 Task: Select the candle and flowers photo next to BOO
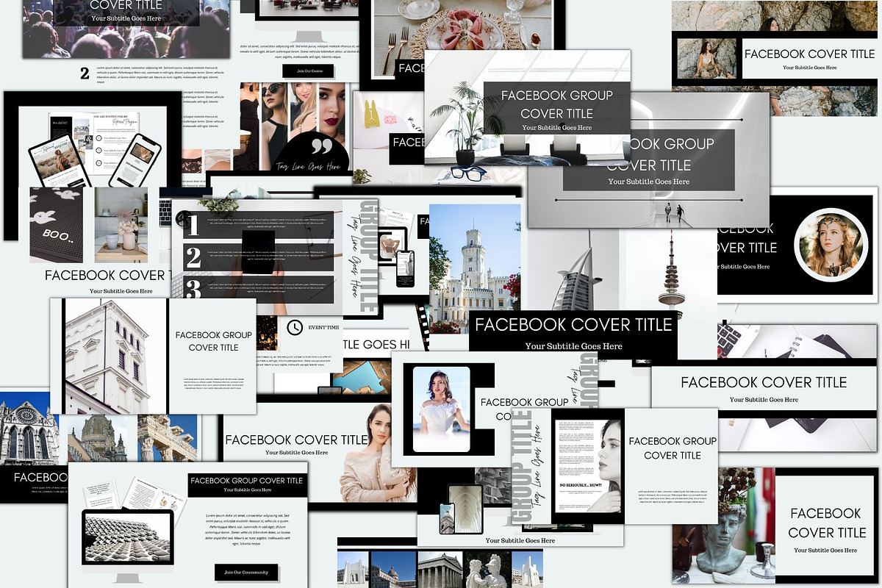tap(121, 224)
